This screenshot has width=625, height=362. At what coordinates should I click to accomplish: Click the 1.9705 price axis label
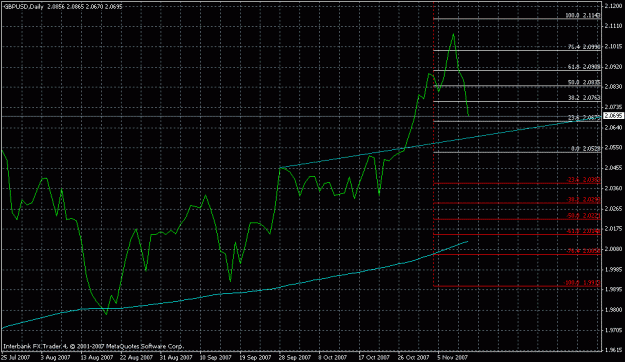[613, 330]
